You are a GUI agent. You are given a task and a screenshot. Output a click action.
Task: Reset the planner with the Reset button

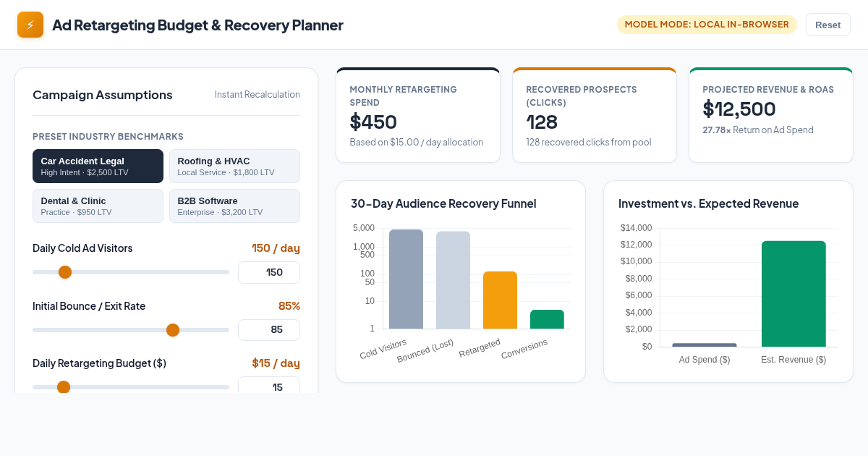coord(827,25)
